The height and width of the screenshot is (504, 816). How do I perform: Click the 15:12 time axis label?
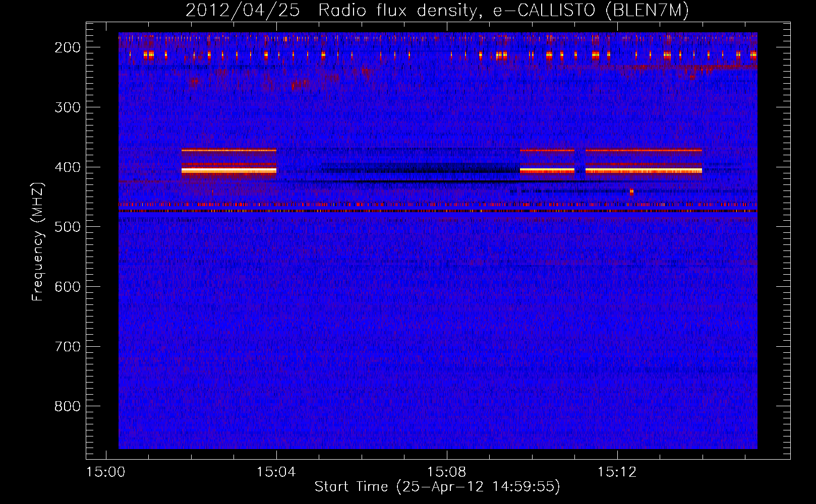click(x=617, y=472)
